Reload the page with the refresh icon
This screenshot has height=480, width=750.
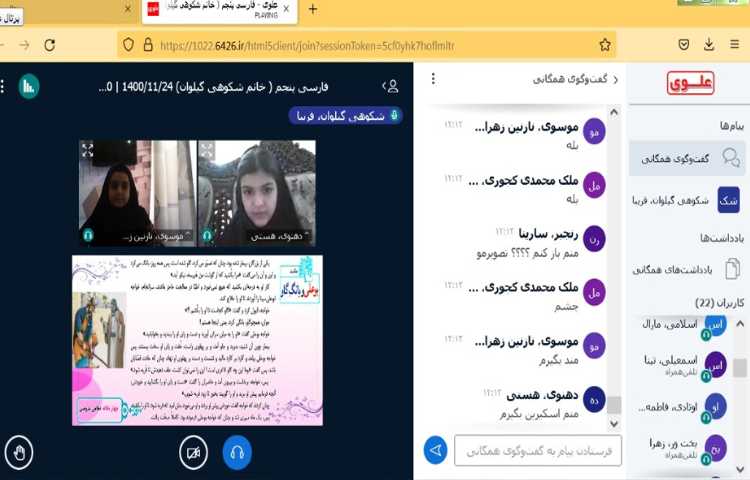[x=49, y=45]
